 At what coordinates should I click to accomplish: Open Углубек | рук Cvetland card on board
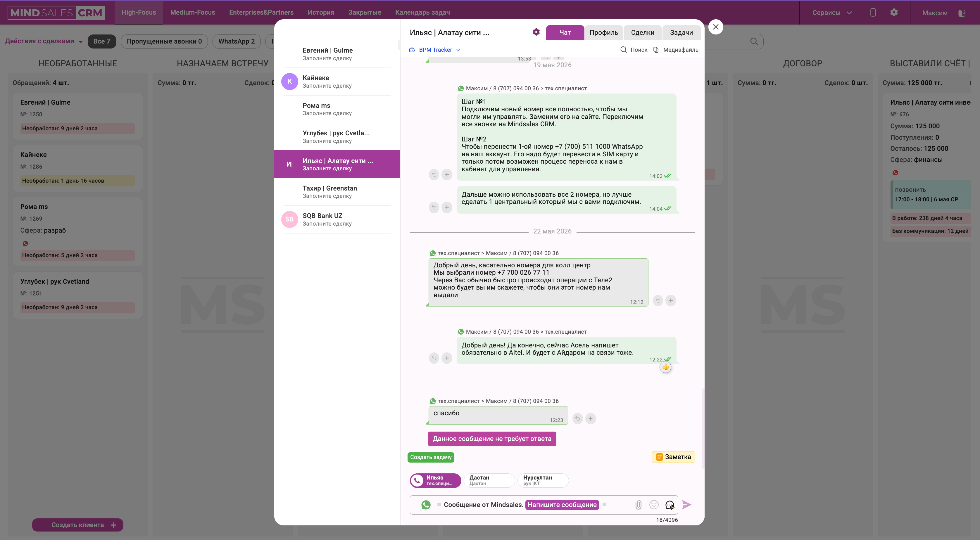pyautogui.click(x=77, y=295)
